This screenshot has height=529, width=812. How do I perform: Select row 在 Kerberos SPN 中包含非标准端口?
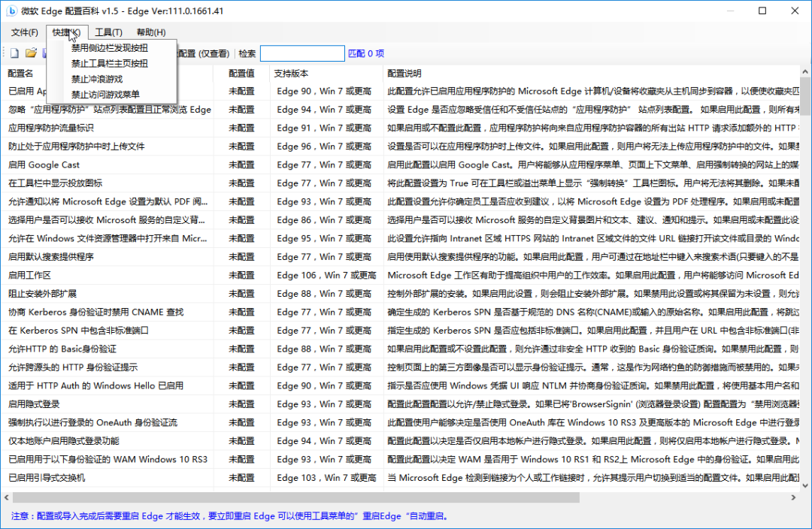(400, 330)
